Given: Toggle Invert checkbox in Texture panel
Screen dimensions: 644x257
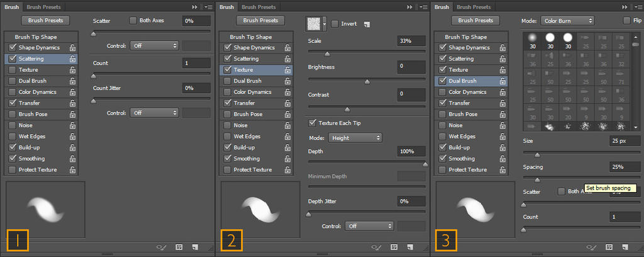Looking at the screenshot, I should pos(335,24).
